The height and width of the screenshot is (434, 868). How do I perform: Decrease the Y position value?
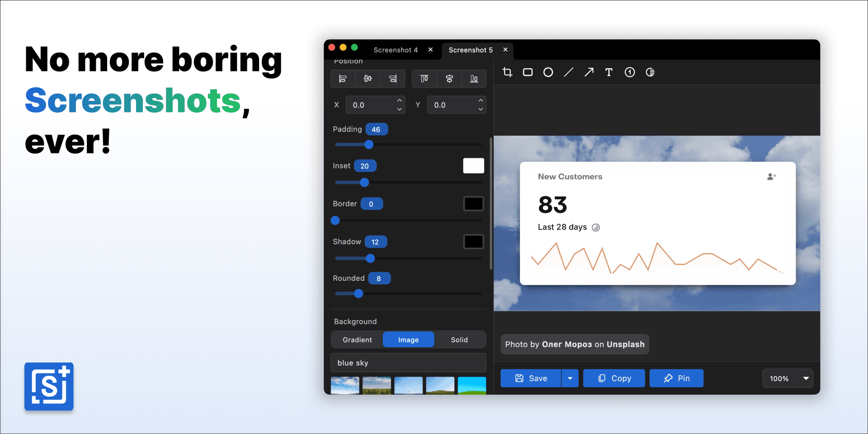coord(481,109)
